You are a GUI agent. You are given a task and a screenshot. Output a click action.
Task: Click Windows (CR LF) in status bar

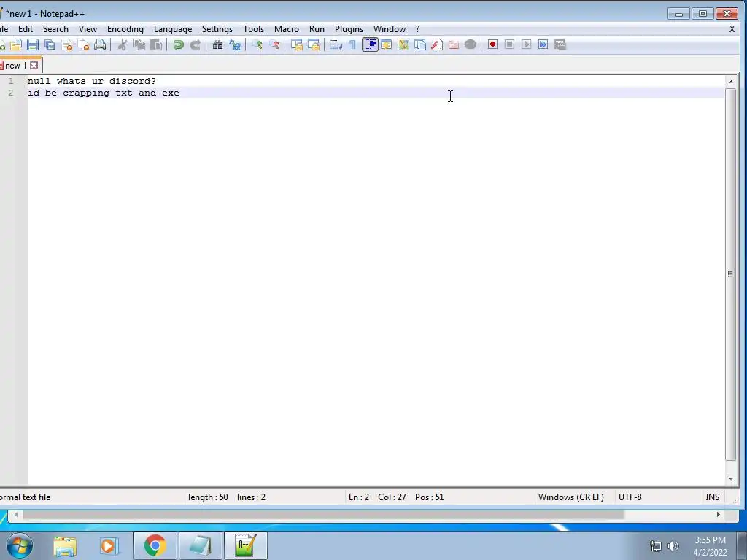570,497
